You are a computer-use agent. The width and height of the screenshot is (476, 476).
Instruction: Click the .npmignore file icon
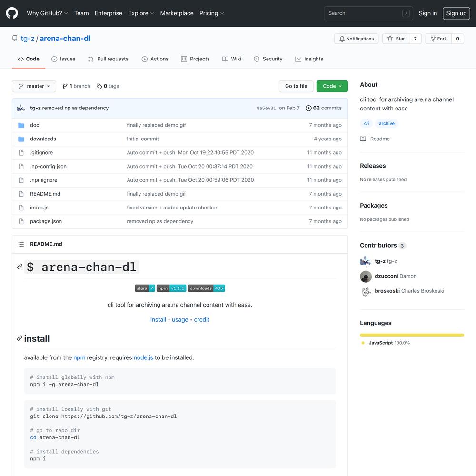[x=21, y=180]
